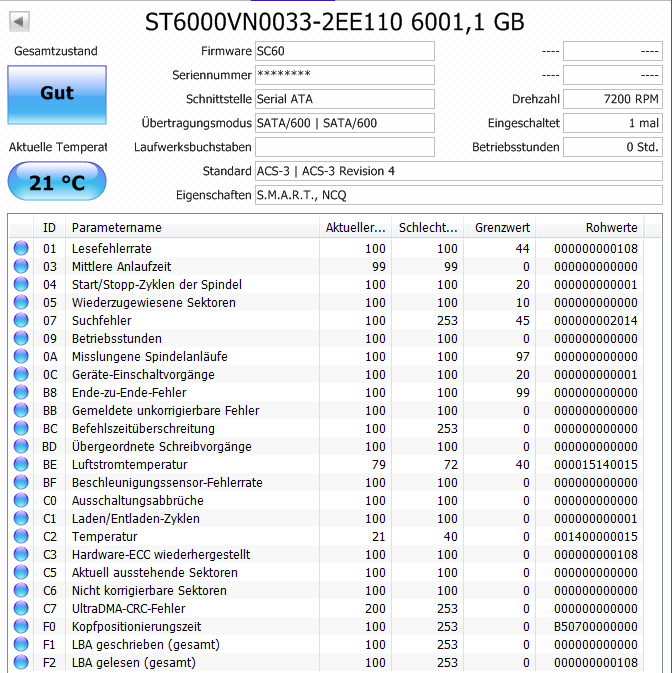Click worst value 72 in Luftstromtemperatur row
Image resolution: width=672 pixels, height=673 pixels.
click(451, 465)
